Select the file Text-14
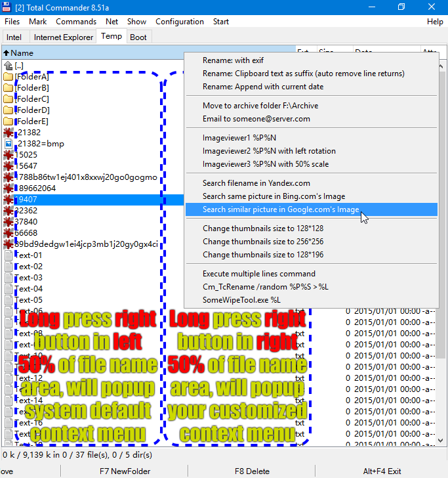 [29, 401]
